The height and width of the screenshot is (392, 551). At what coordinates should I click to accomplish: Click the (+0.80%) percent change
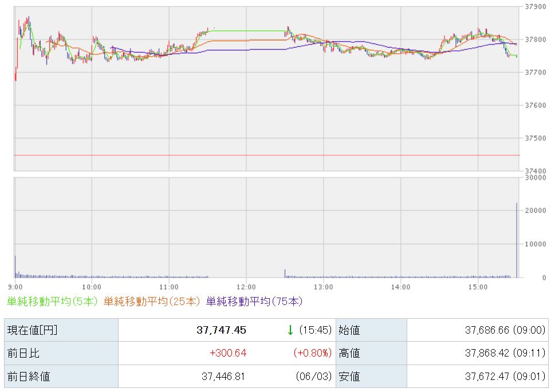(x=312, y=353)
